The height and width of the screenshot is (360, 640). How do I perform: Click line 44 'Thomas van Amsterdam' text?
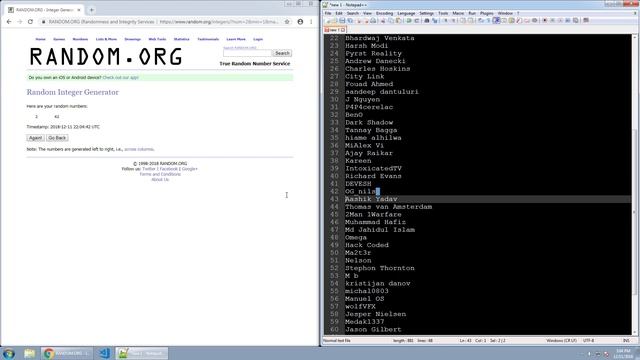pyautogui.click(x=389, y=207)
